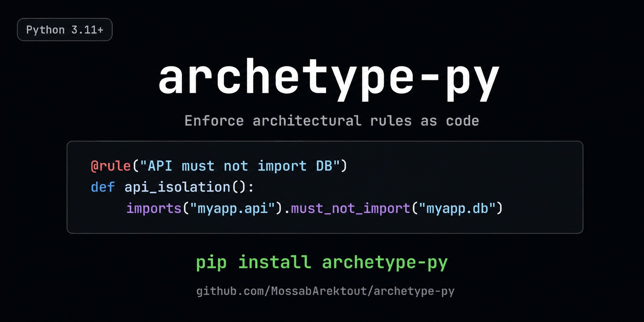This screenshot has height=322, width=644.
Task: Click the @rule decorator code line
Action: pos(219,166)
